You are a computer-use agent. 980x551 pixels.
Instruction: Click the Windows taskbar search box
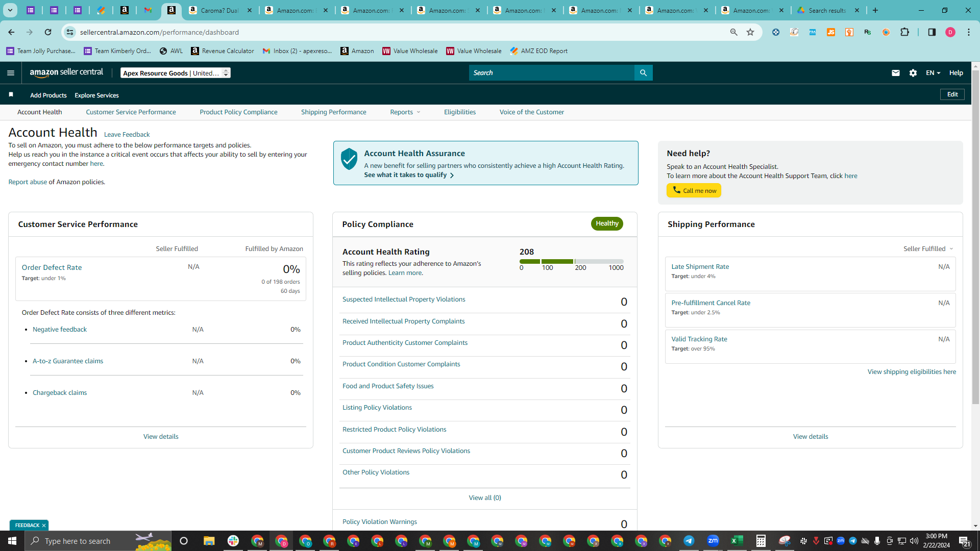tap(98, 541)
